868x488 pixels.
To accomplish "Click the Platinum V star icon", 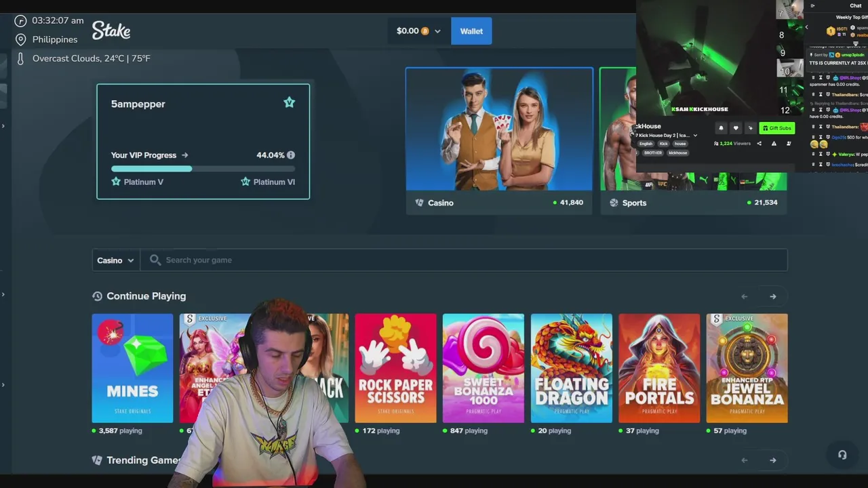I will (116, 182).
